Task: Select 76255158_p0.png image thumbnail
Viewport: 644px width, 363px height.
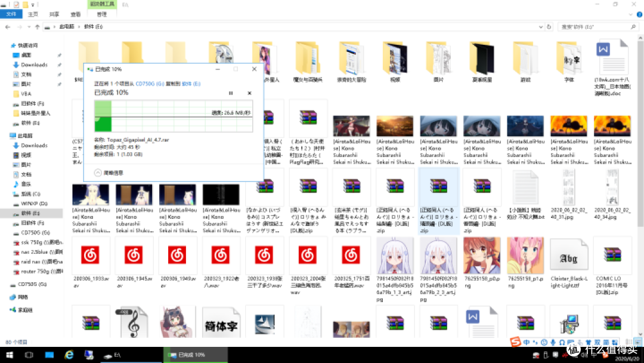Action: click(x=482, y=256)
